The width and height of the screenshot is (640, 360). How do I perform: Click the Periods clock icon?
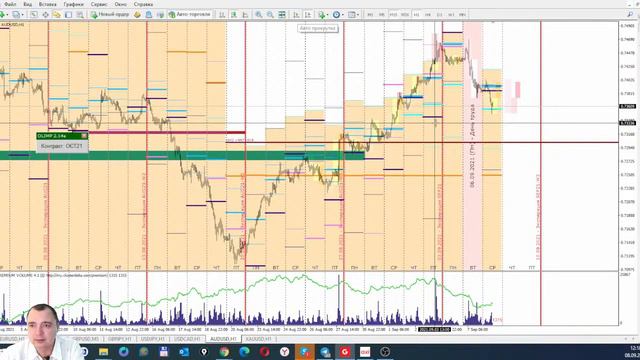[x=336, y=15]
